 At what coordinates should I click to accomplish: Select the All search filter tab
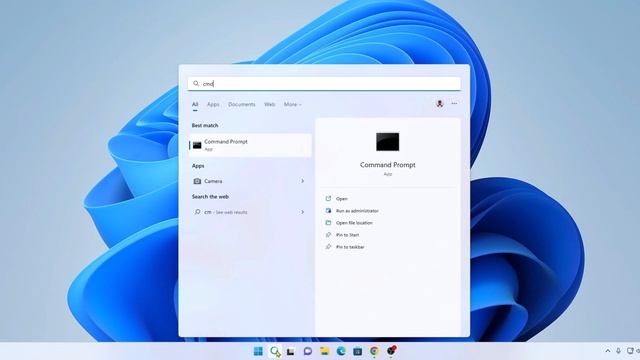(195, 104)
